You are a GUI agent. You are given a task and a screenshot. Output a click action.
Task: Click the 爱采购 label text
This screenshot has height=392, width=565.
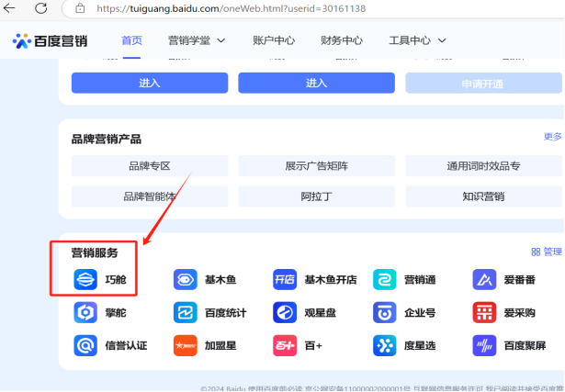520,313
